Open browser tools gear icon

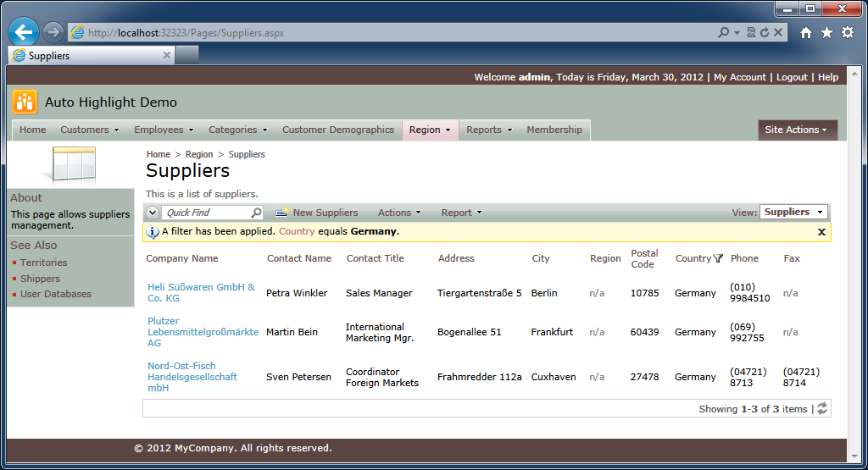(x=848, y=33)
